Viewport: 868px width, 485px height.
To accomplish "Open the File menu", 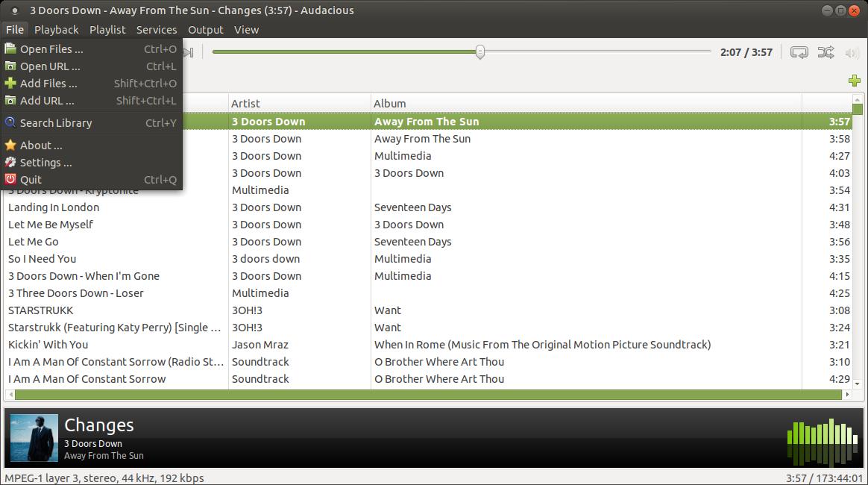I will pyautogui.click(x=15, y=30).
